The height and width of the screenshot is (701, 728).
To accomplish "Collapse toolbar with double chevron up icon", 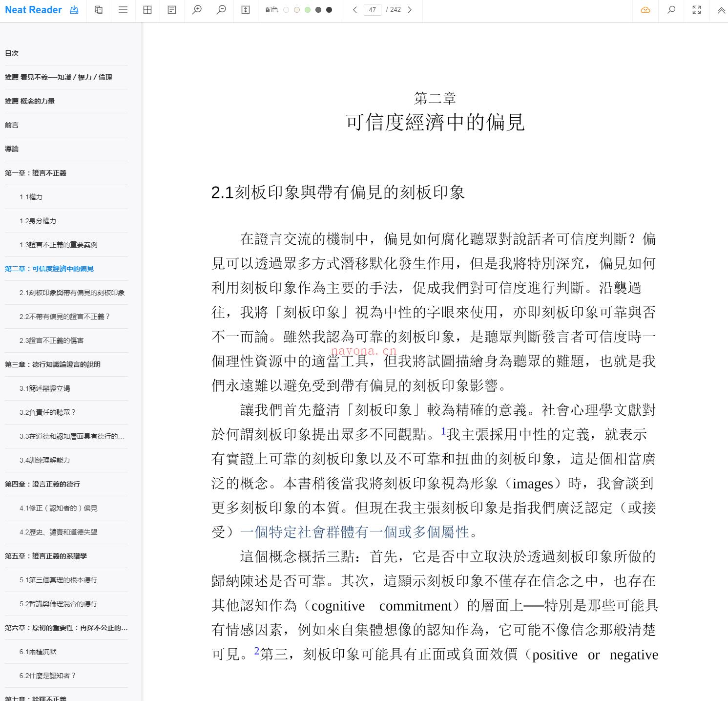I will 721,10.
